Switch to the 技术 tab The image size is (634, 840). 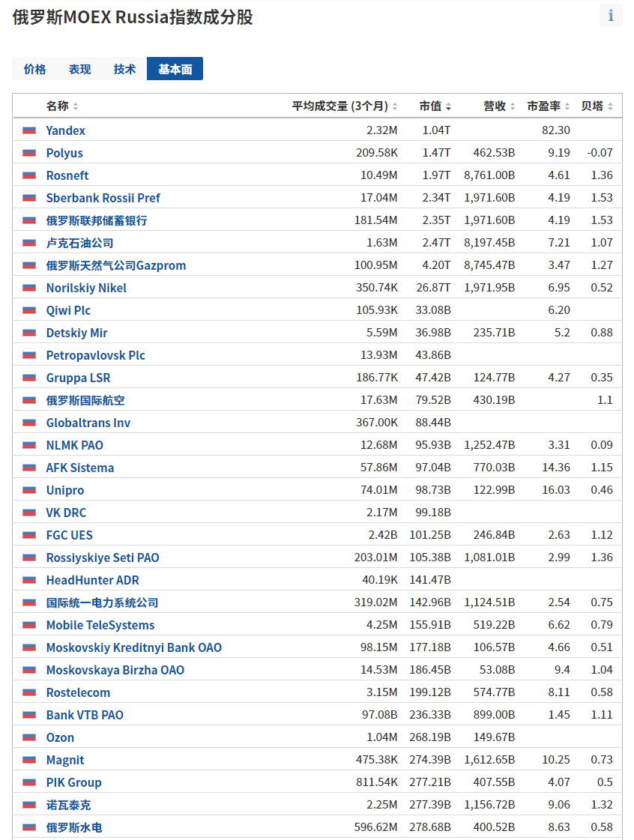click(x=124, y=69)
